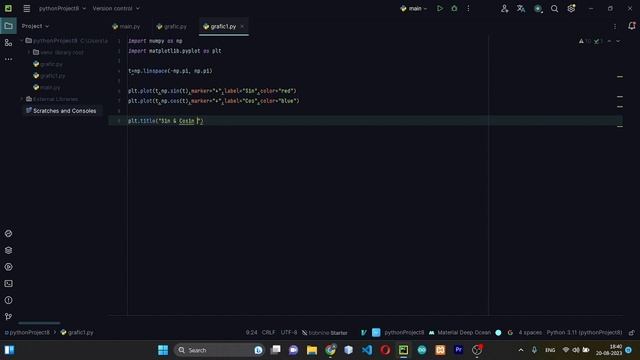Debug the main configuration
The height and width of the screenshot is (360, 640).
454,8
